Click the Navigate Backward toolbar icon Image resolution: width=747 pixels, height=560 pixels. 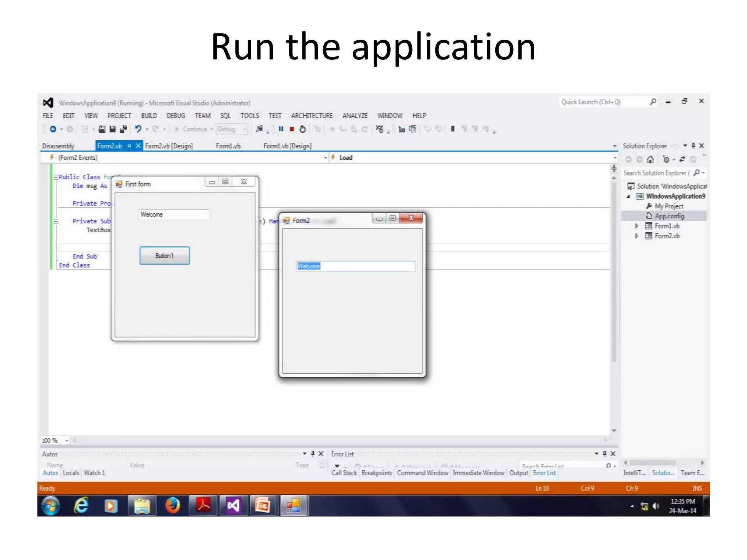53,129
